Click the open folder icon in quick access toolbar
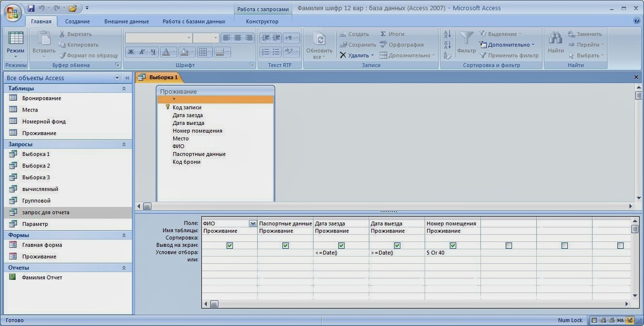The width and height of the screenshot is (644, 326). [73, 8]
